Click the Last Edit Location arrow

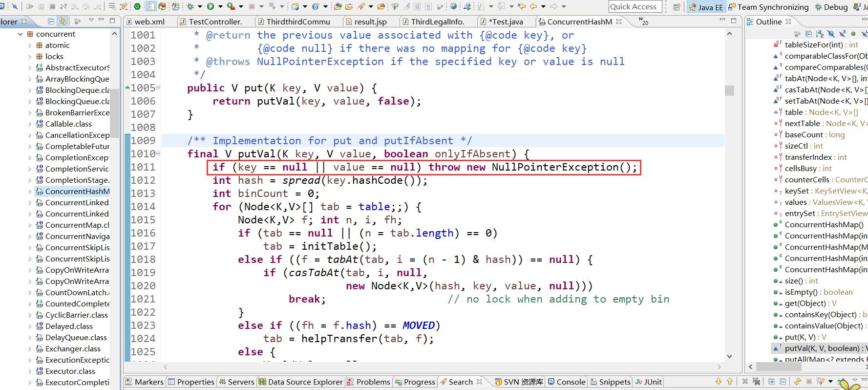click(x=522, y=6)
